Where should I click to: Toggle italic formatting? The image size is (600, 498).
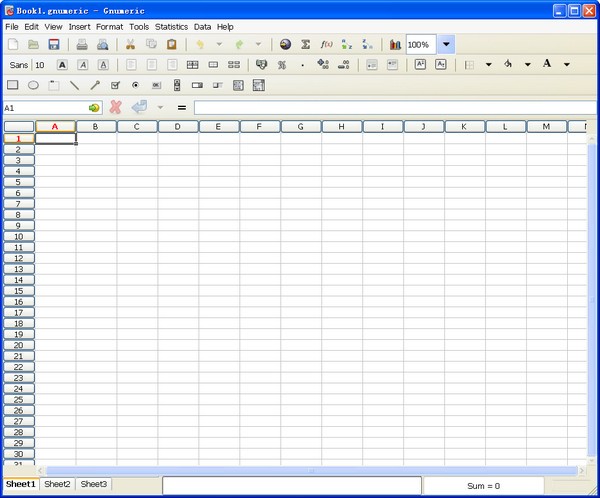tap(82, 65)
